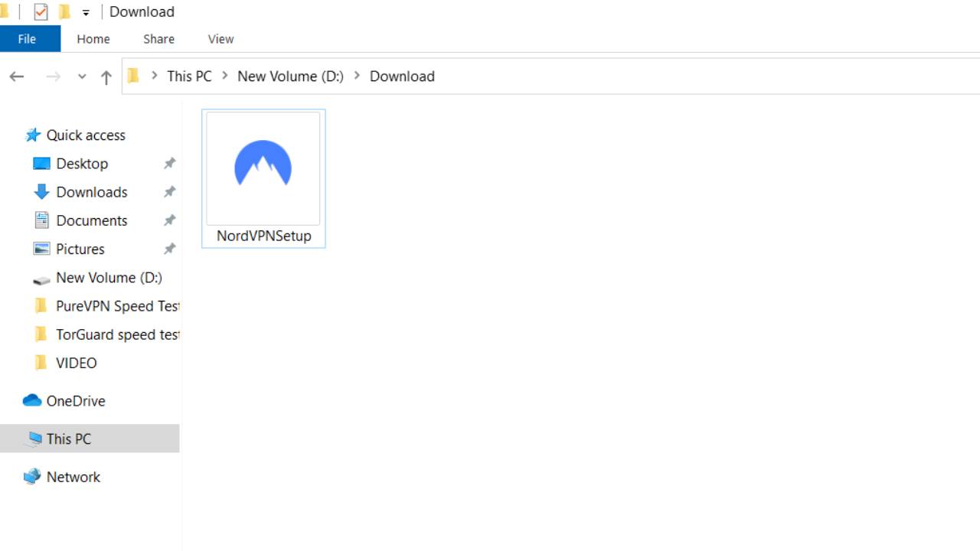Click the pin icon beside Pictures

pos(169,248)
